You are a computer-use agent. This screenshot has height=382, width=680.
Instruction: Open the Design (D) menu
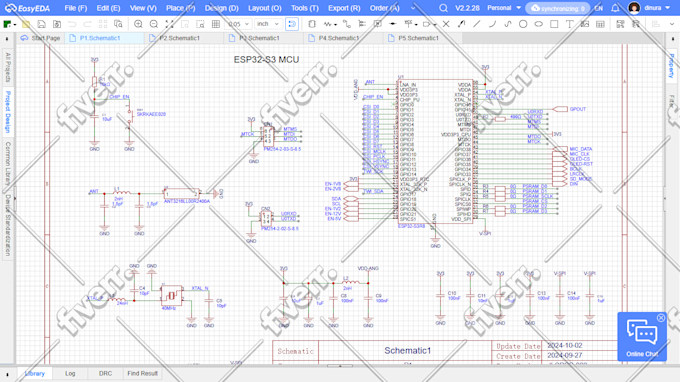tap(222, 8)
